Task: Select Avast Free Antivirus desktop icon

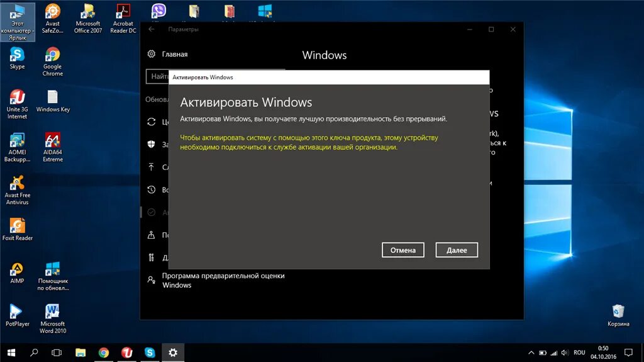Action: [17, 190]
